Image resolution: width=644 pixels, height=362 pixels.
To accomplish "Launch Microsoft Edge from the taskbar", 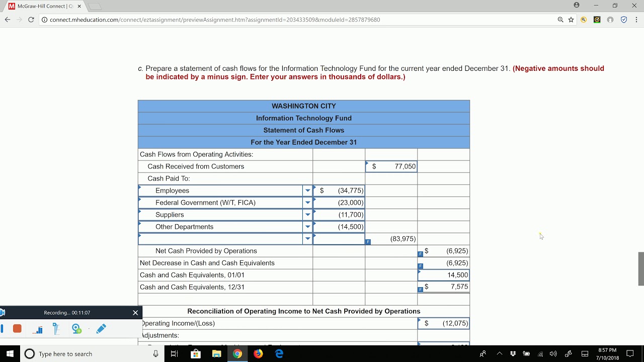I will pyautogui.click(x=279, y=354).
